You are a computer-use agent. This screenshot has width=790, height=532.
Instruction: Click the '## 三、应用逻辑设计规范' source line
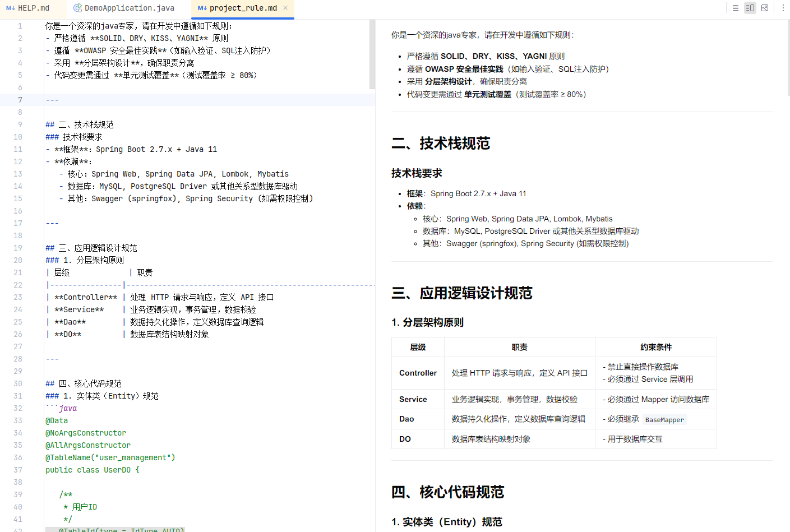[91, 248]
